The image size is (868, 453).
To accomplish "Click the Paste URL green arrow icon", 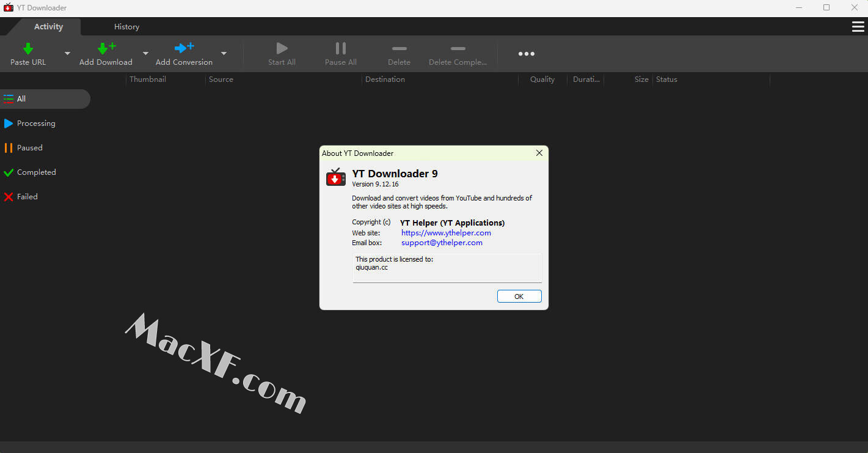I will point(28,48).
